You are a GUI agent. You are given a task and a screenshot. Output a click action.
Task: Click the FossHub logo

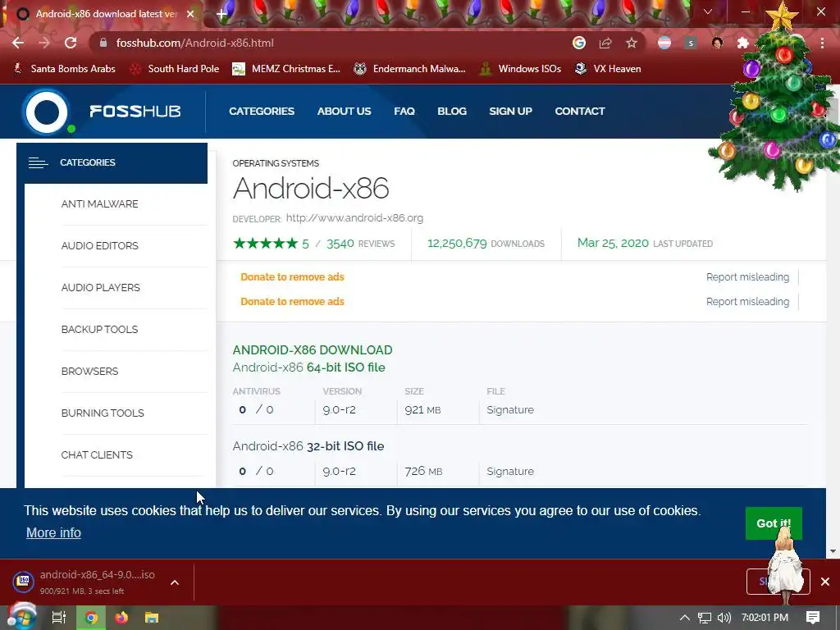(102, 112)
